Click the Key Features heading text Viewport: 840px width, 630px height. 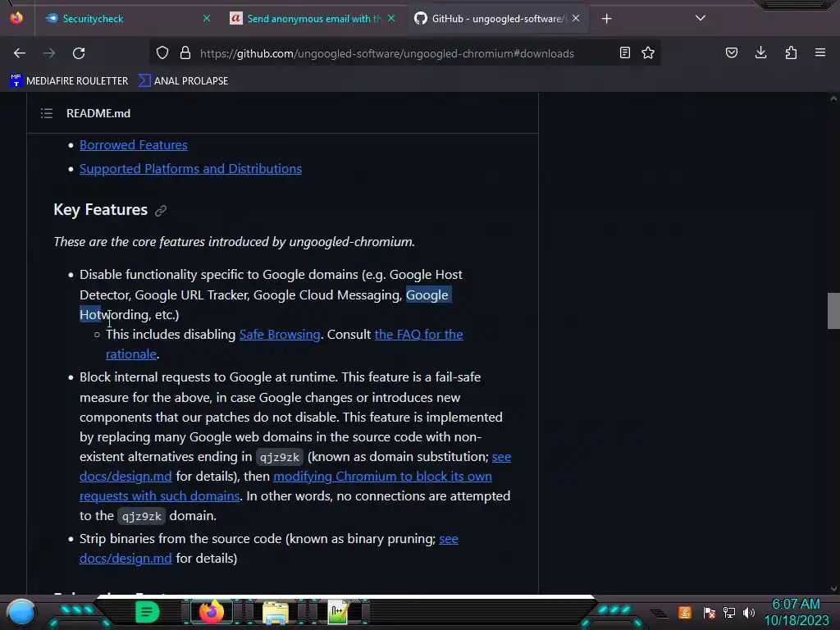point(101,209)
